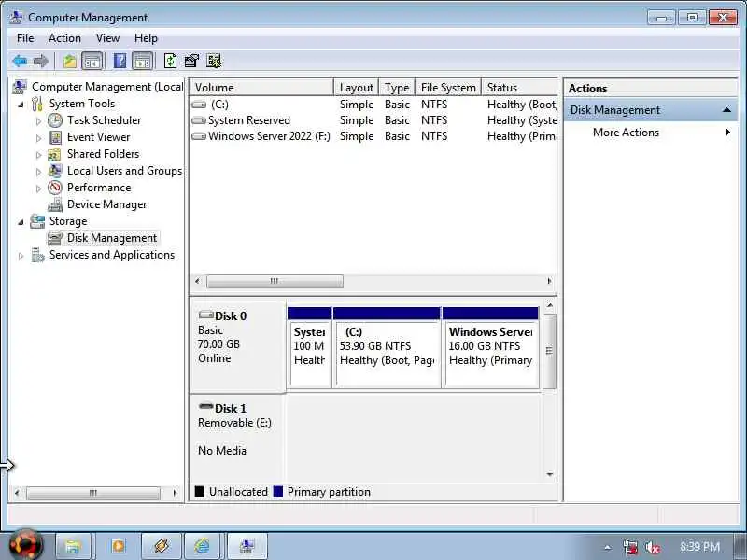Collapse the System Tools node arrow
The width and height of the screenshot is (747, 560).
click(21, 105)
